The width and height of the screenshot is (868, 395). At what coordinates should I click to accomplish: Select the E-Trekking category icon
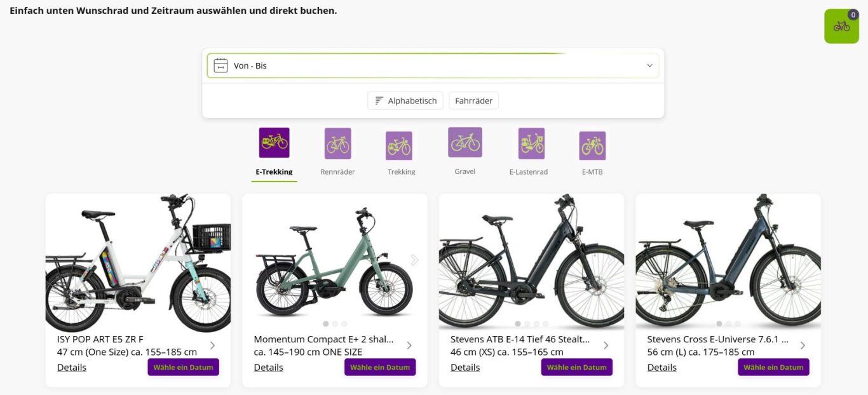click(x=274, y=143)
